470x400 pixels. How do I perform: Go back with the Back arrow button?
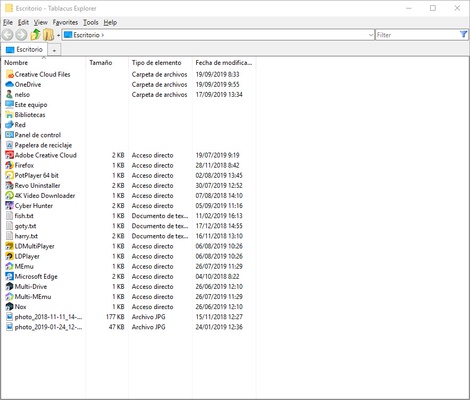(x=8, y=35)
